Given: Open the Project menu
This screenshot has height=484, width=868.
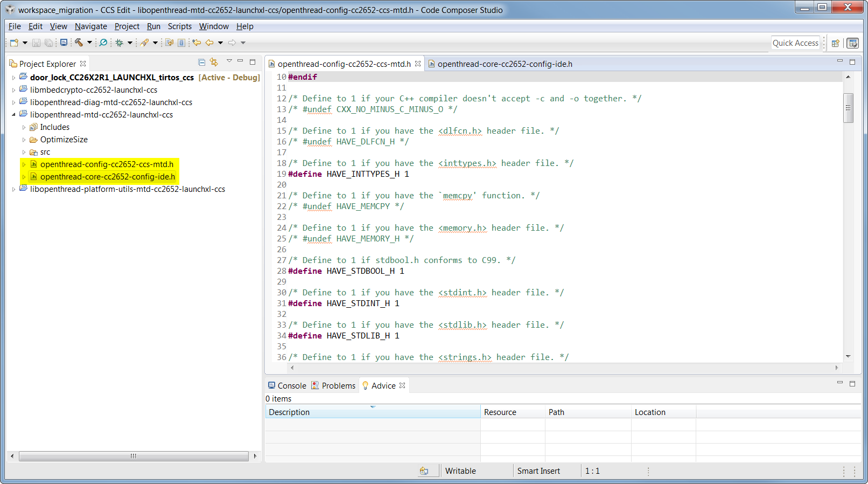Looking at the screenshot, I should 127,26.
